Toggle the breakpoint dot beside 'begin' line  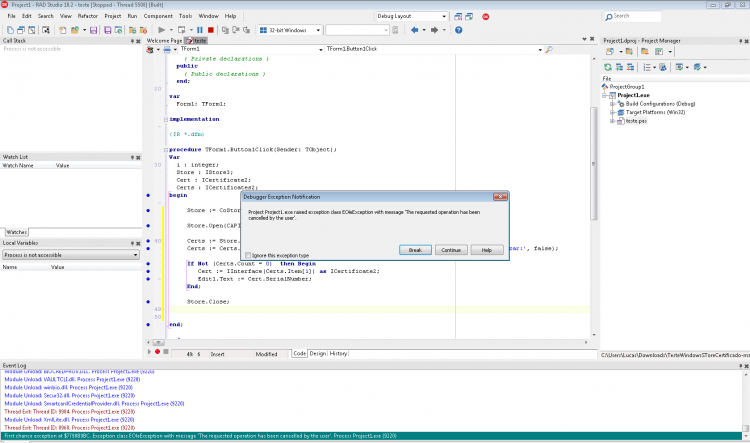coord(148,195)
